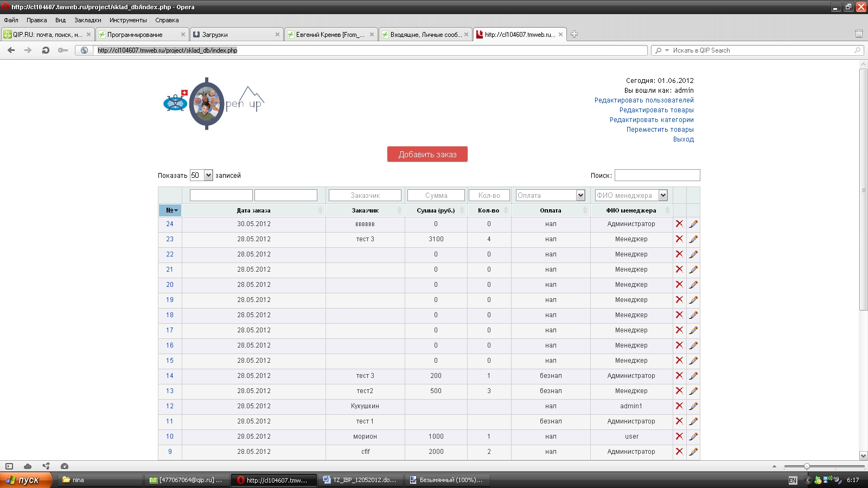Open records-per-page dropdown showing 50
Image resolution: width=868 pixels, height=488 pixels.
pos(201,175)
